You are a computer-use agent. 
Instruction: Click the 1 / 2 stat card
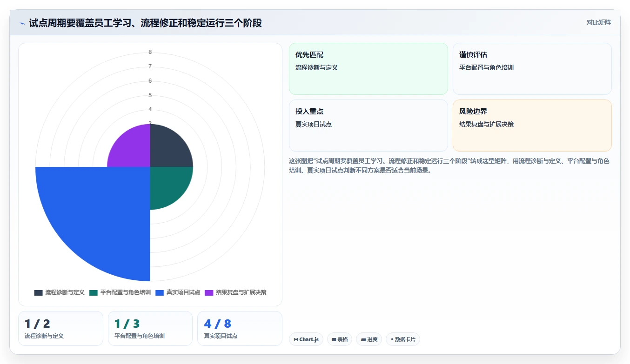(60, 329)
